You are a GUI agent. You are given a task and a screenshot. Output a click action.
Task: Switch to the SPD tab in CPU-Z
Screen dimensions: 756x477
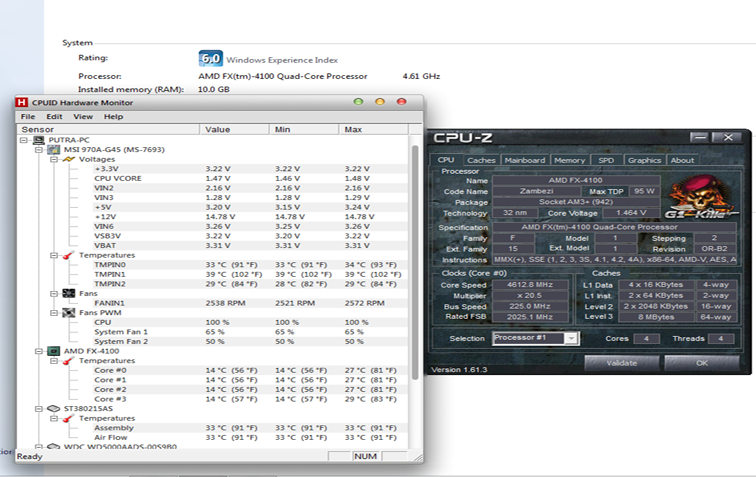pyautogui.click(x=606, y=160)
